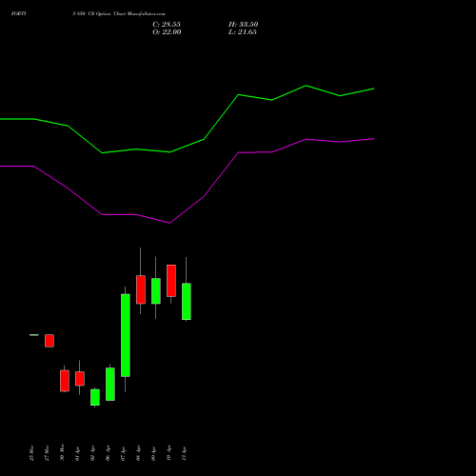The image size is (476, 476).
Task: Click the close value C: 28.55
Action: [167, 25]
